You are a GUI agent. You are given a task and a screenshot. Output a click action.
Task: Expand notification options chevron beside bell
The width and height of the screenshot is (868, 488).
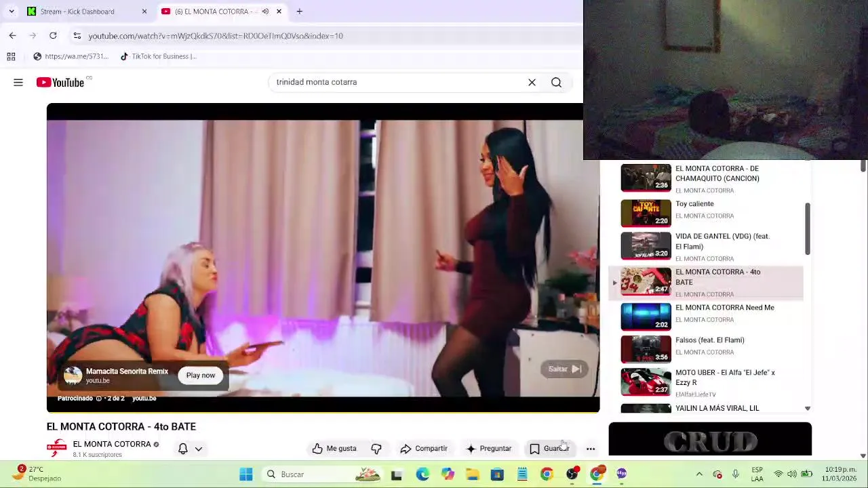(199, 449)
